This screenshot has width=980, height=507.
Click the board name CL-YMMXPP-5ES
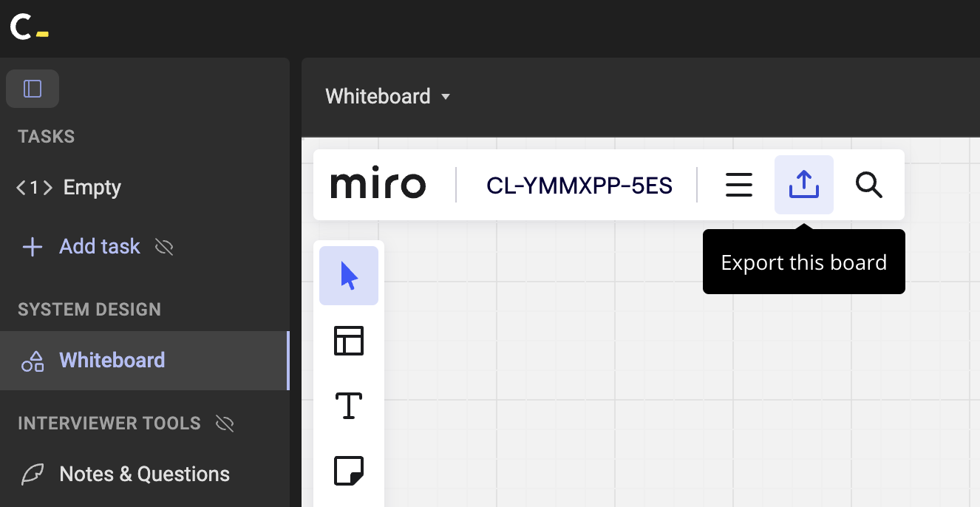click(579, 186)
